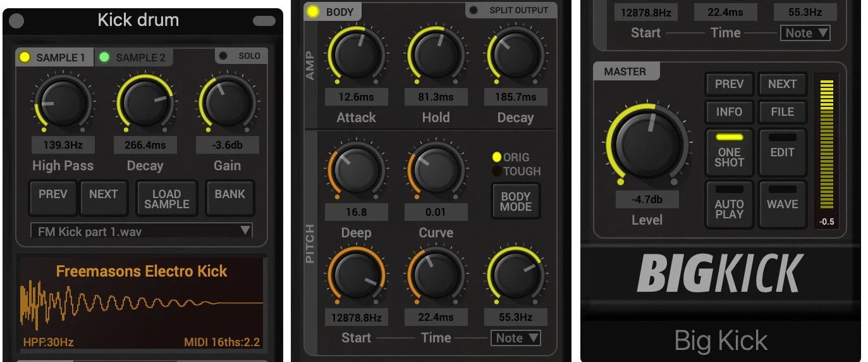Open the Note dropdown in BODY panel

click(516, 338)
